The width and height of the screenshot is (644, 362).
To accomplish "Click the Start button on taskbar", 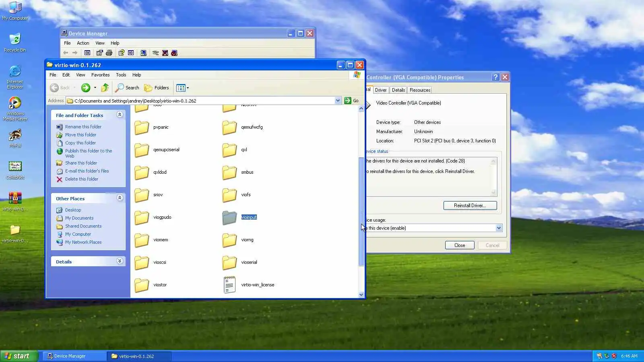I will (19, 356).
